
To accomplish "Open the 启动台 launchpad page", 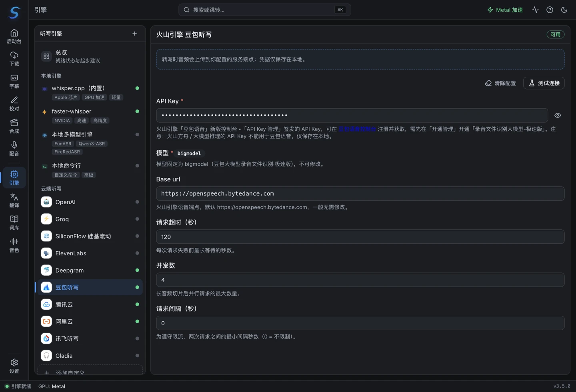I will coord(14,36).
